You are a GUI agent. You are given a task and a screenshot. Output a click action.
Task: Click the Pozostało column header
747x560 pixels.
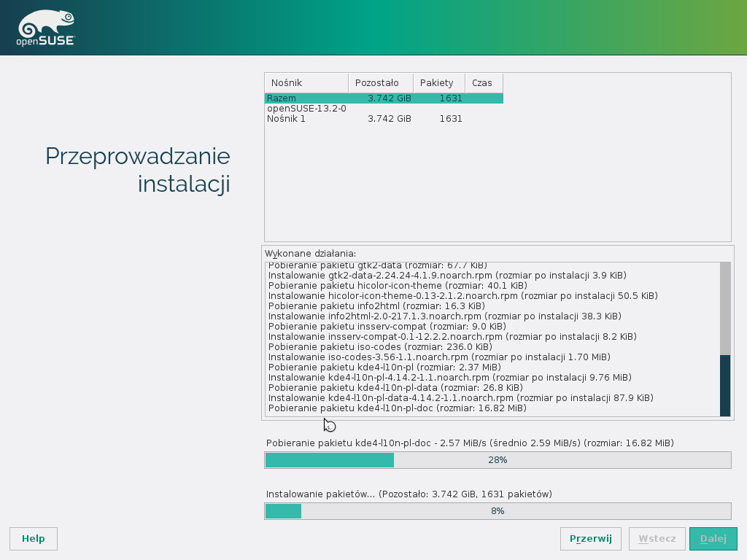tap(380, 83)
